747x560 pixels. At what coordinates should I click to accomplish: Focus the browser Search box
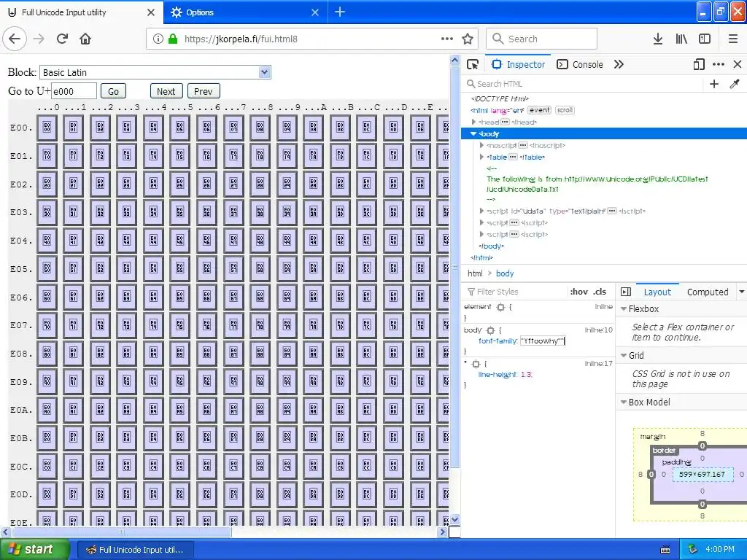pos(542,39)
